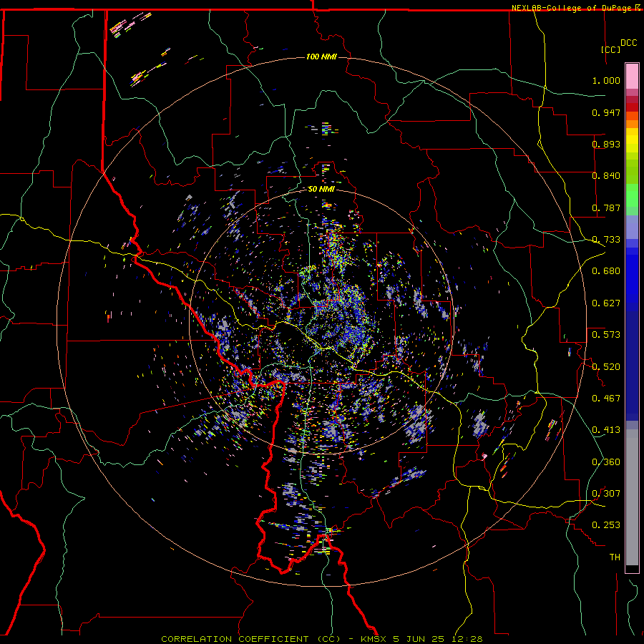Select the 0.520 scale value
The height and width of the screenshot is (644, 644).
606,367
